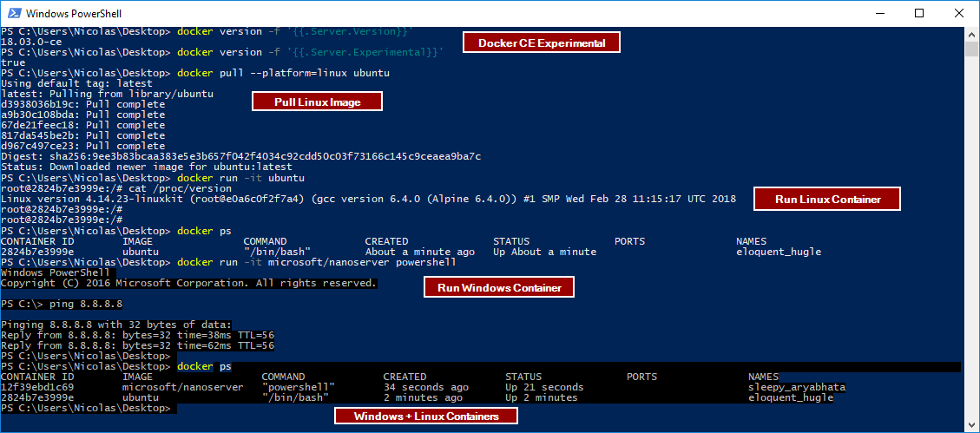The width and height of the screenshot is (980, 433).
Task: Click "latest: Pulling from library/ubuntu" line
Action: tap(108, 95)
